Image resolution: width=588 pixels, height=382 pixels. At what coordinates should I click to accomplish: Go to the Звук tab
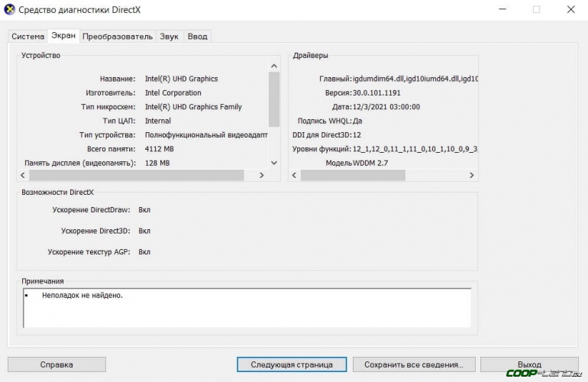point(169,36)
